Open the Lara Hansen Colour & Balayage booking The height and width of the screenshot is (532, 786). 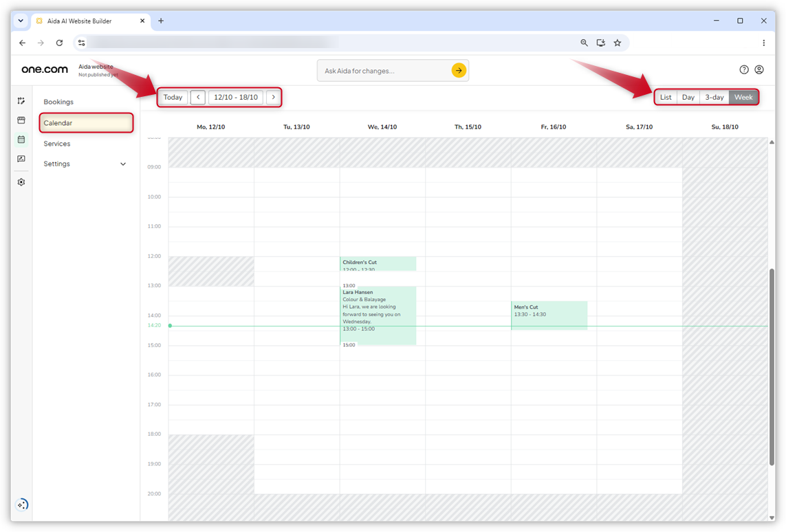(x=378, y=315)
